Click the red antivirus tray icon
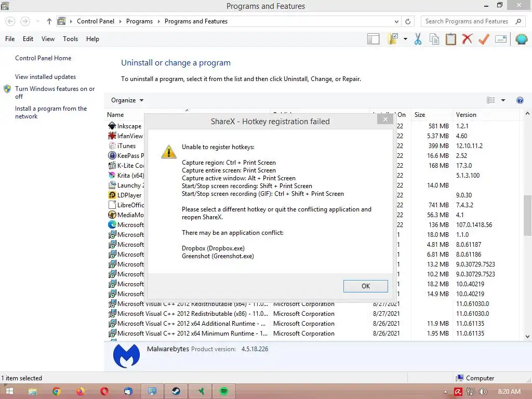532x399 pixels. pos(458,392)
